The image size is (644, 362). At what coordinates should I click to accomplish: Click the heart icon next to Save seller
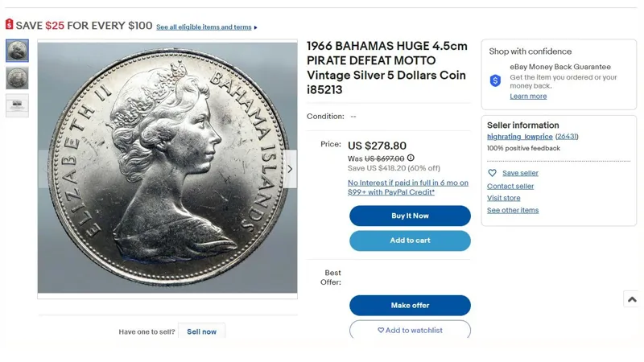click(493, 173)
